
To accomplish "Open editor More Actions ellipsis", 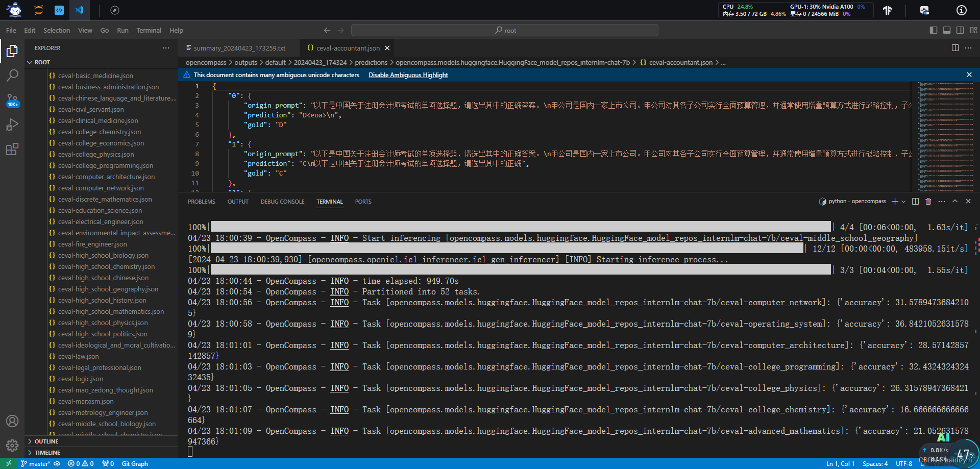I will tap(968, 47).
